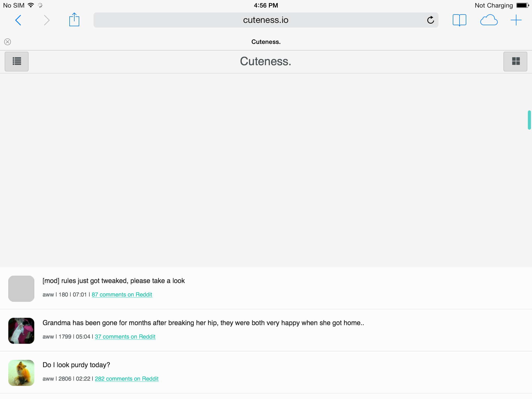This screenshot has height=399, width=532.
Task: Close the Cuteness tab with the X
Action: coord(8,42)
